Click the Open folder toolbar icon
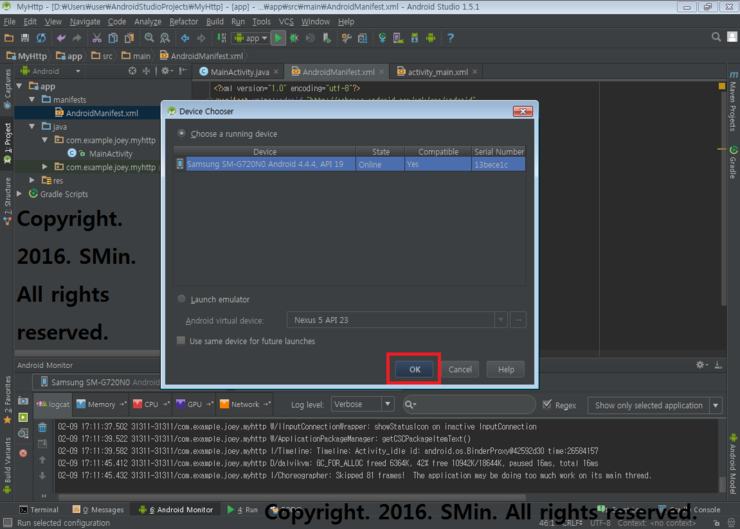The image size is (740, 529). point(9,38)
